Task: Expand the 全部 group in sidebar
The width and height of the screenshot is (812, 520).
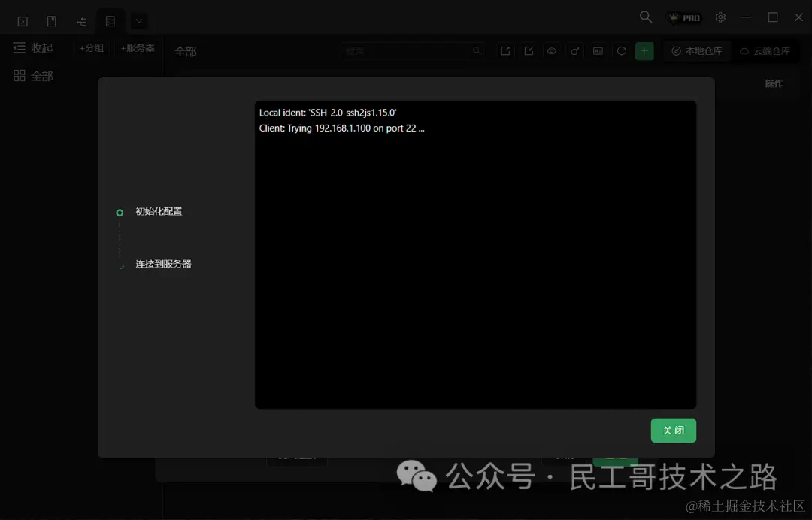Action: point(33,75)
